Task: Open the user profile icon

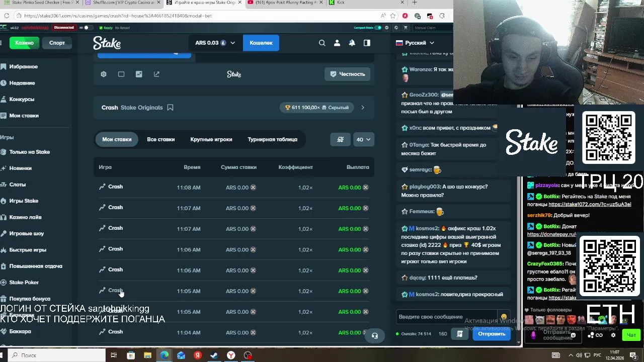Action: tap(337, 43)
